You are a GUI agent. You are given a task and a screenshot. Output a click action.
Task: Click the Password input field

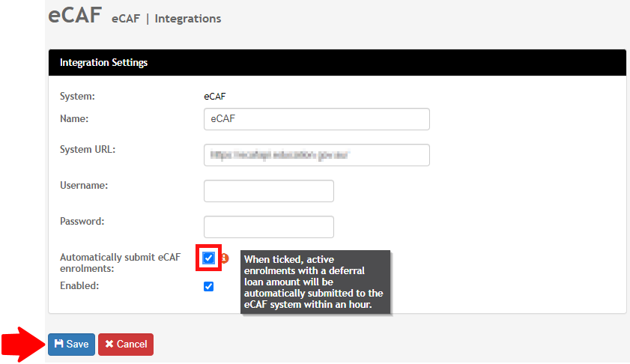click(x=268, y=227)
